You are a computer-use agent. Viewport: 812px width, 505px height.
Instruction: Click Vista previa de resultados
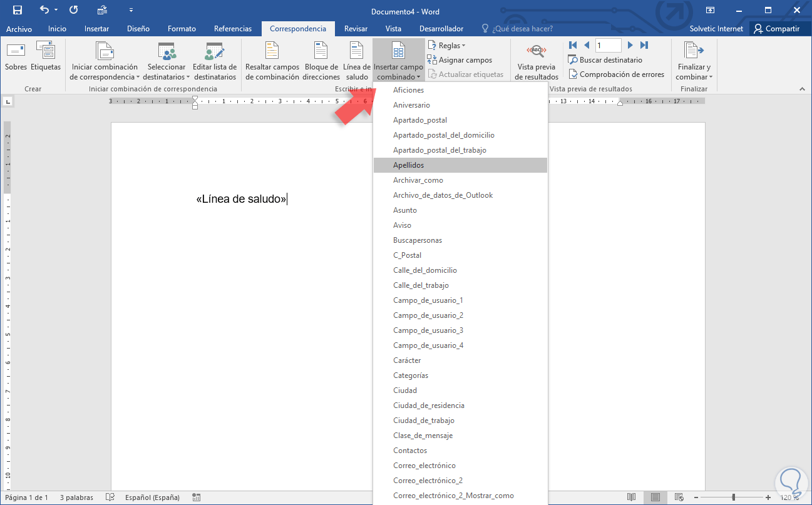point(537,61)
